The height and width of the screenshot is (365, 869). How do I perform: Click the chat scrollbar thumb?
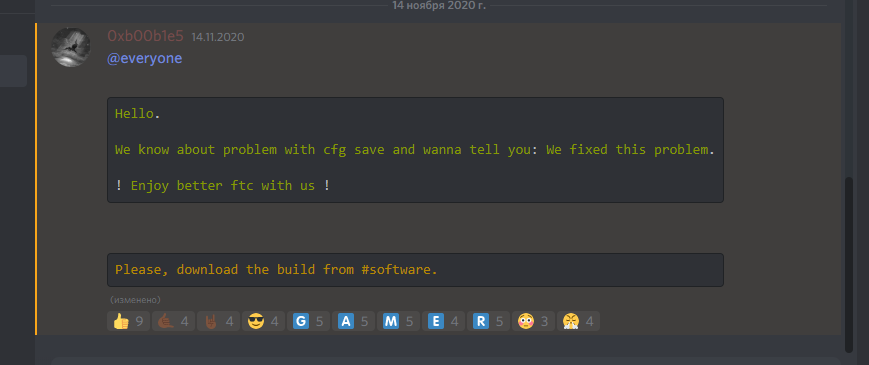(848, 264)
